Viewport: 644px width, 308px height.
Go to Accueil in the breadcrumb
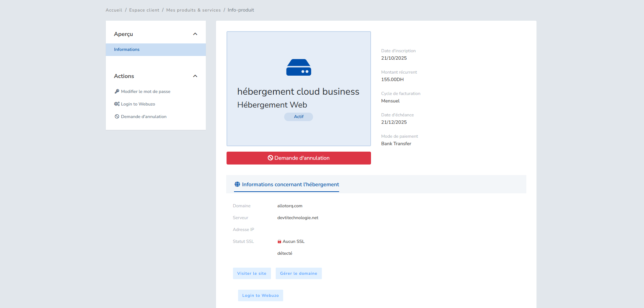click(114, 10)
